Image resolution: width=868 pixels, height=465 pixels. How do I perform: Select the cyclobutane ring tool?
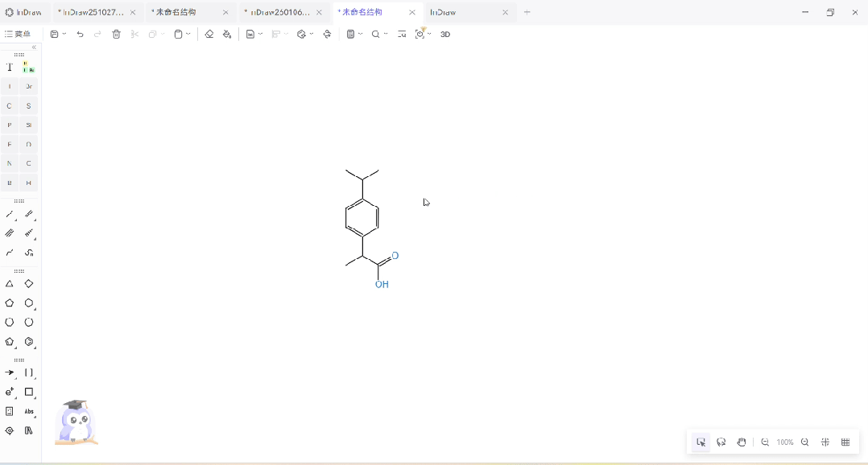click(29, 284)
